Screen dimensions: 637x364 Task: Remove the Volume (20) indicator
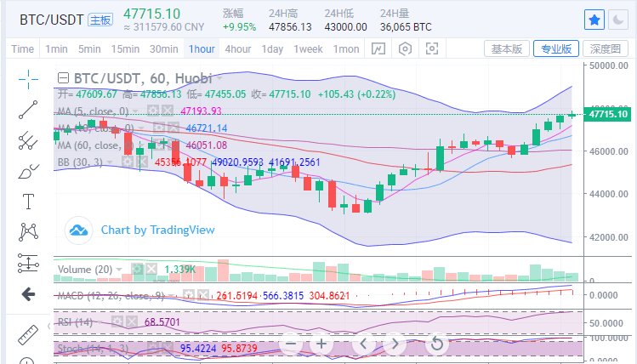pos(151,269)
